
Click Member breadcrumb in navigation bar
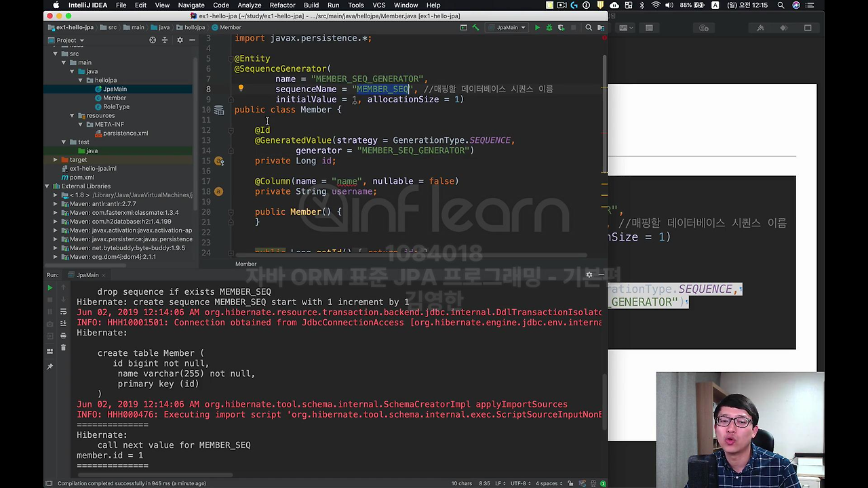click(226, 28)
